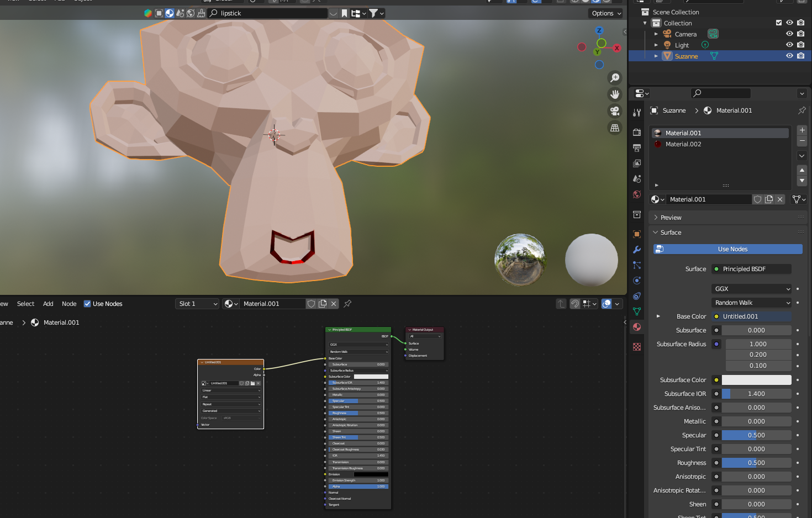Select Material.001 in the material list
The image size is (812, 518).
tap(720, 133)
